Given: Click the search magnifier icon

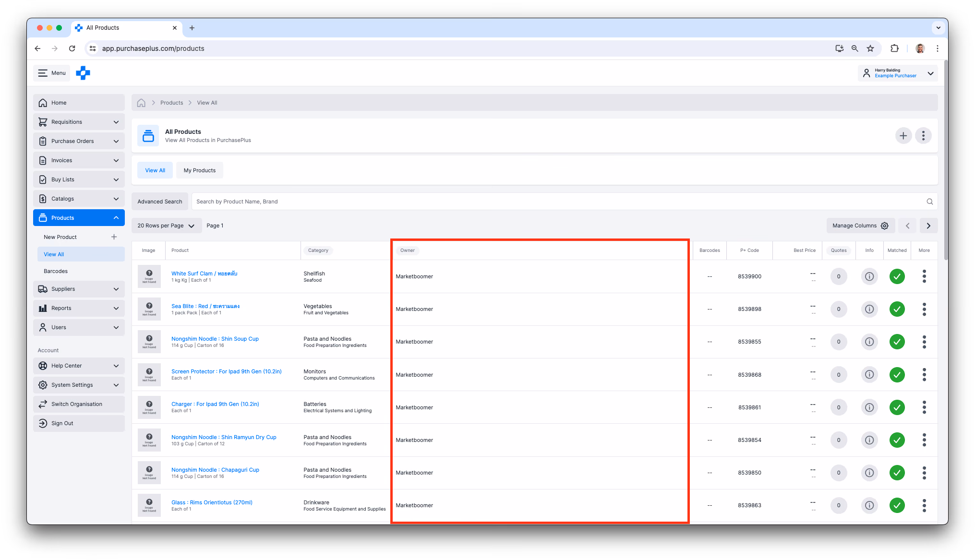Looking at the screenshot, I should click(929, 202).
